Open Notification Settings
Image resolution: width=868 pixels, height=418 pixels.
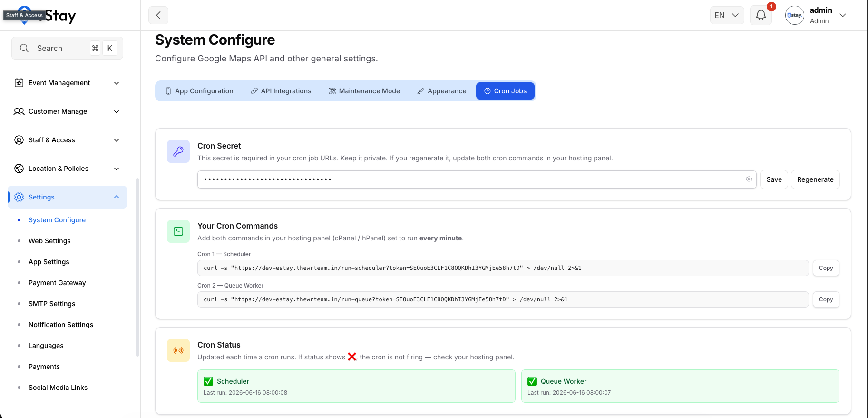click(x=61, y=325)
